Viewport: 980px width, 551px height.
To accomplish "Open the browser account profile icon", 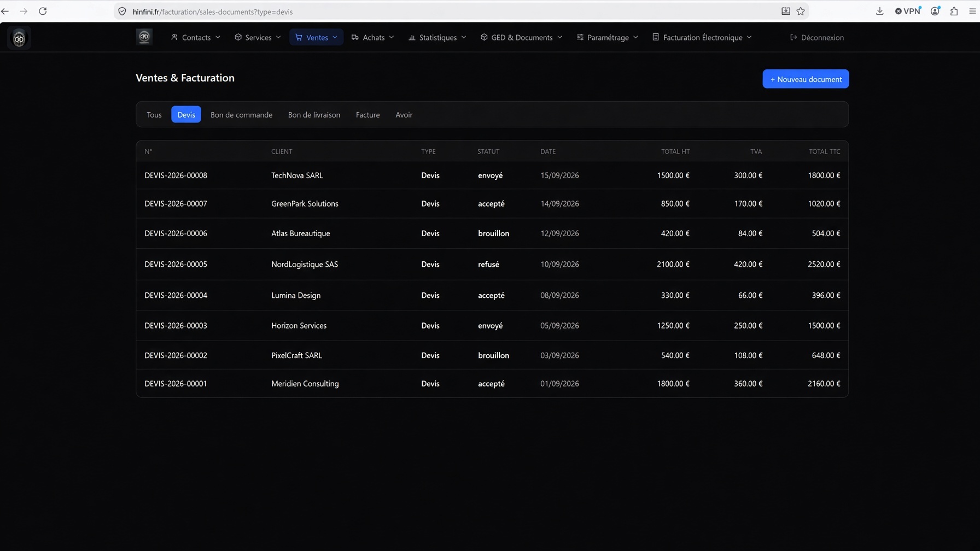I will 935,11.
